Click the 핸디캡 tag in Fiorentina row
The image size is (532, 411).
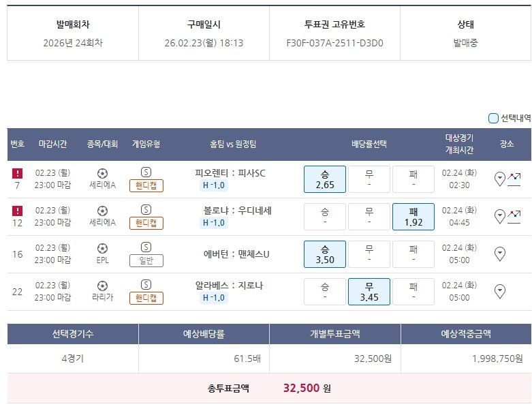click(x=146, y=185)
